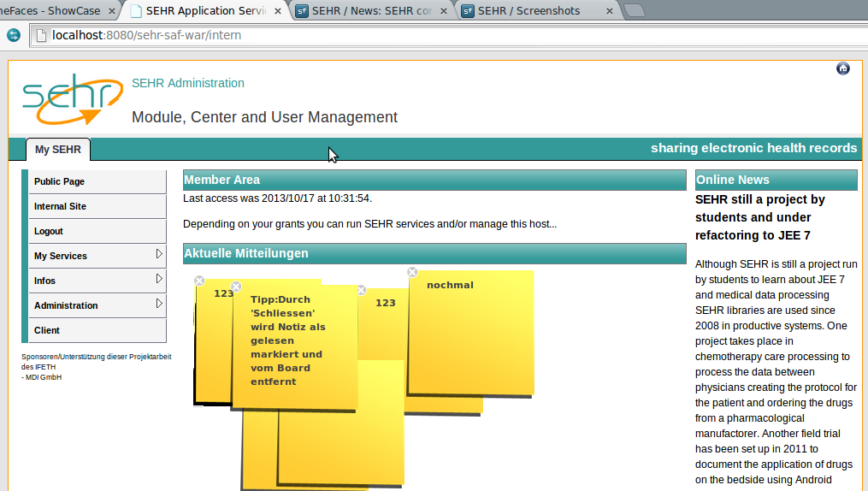
Task: Click the 'Tipp:Durch Schliessen' sticky note text
Action: point(288,340)
